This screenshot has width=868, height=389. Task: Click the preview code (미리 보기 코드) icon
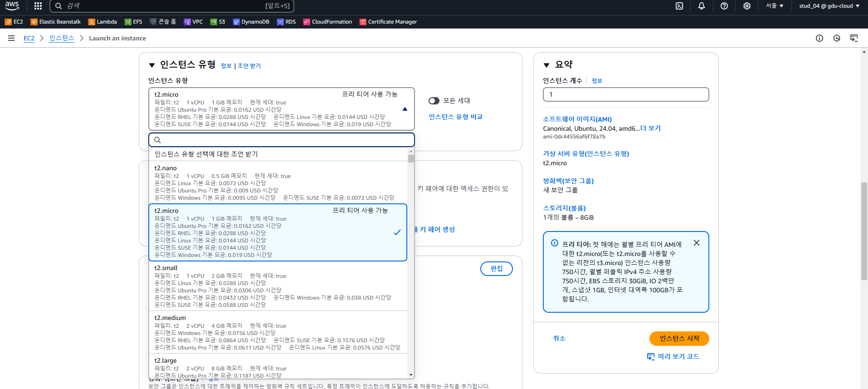click(x=651, y=356)
